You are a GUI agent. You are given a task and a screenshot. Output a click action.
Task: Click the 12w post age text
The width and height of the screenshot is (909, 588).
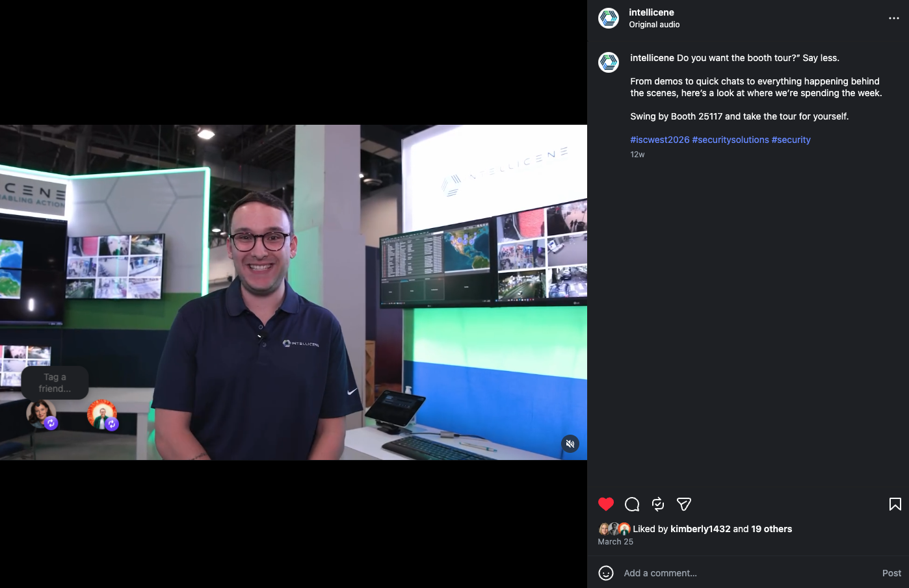(637, 155)
